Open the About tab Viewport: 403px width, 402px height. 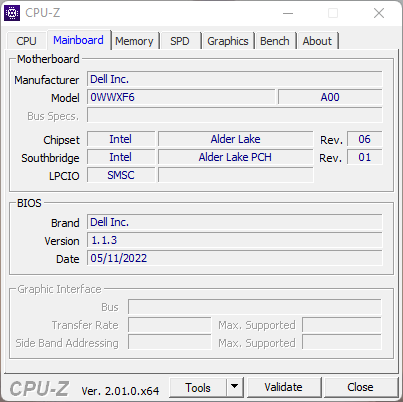point(317,41)
